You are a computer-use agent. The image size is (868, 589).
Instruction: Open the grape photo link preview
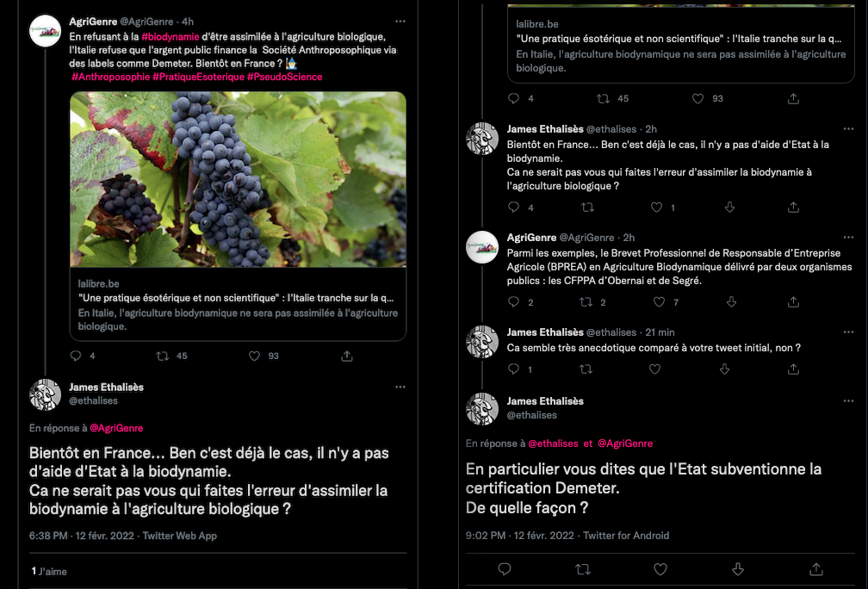click(238, 179)
